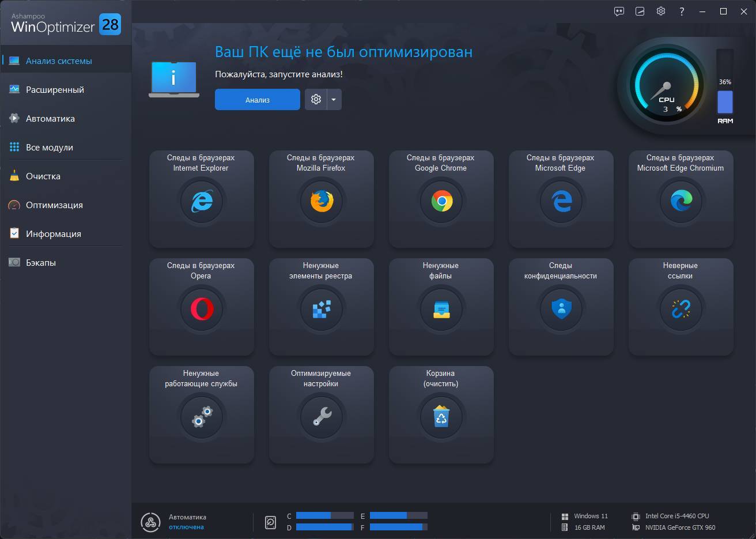
Task: Click the Intel Core i5-4460 CPU text
Action: pyautogui.click(x=677, y=516)
